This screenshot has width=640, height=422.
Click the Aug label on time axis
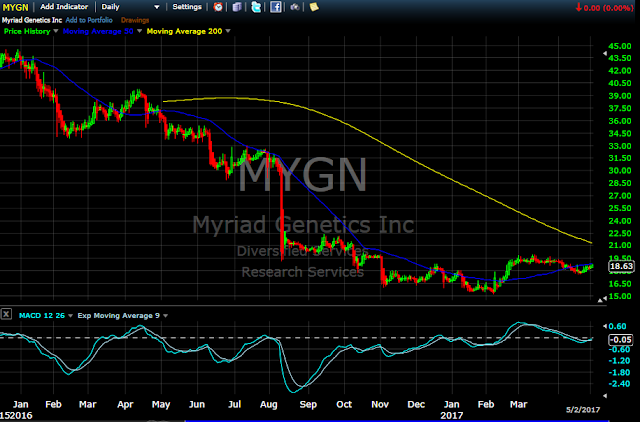click(x=269, y=404)
